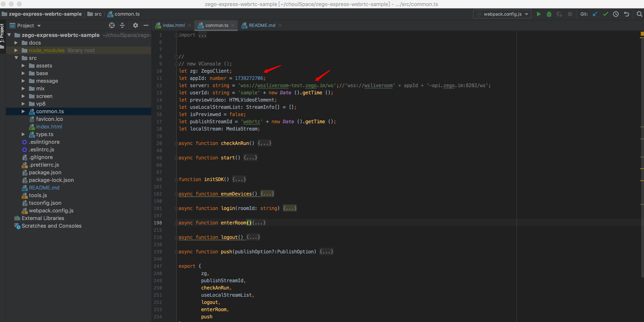Click the green Run button
Viewport: 644px width, 322px height.
click(538, 14)
